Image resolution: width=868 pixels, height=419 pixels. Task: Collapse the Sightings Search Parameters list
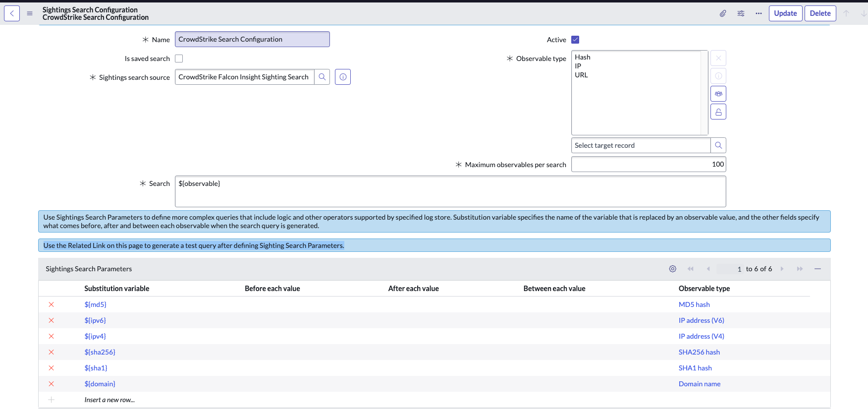[x=817, y=269]
